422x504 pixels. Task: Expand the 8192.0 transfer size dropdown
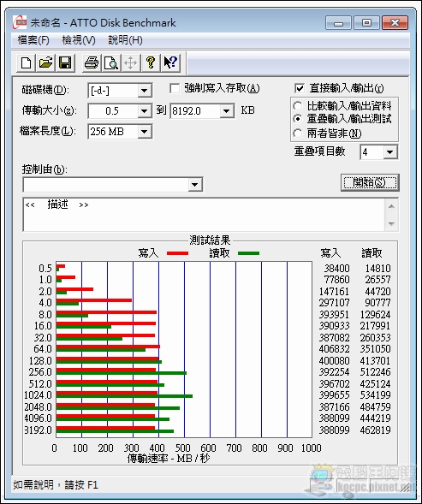click(x=227, y=111)
